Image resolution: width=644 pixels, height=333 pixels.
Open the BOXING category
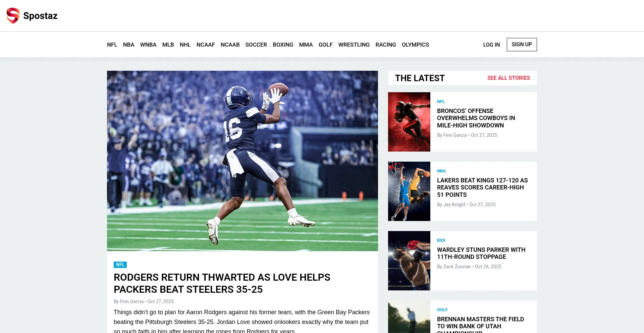[283, 45]
